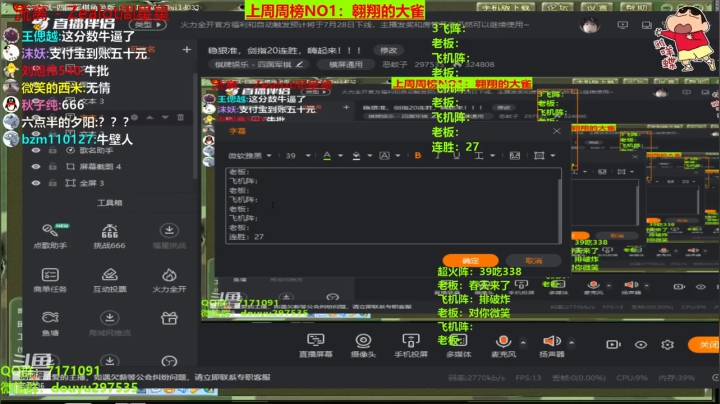Toggle visibility of 屏幕截图 4 source

(35, 167)
